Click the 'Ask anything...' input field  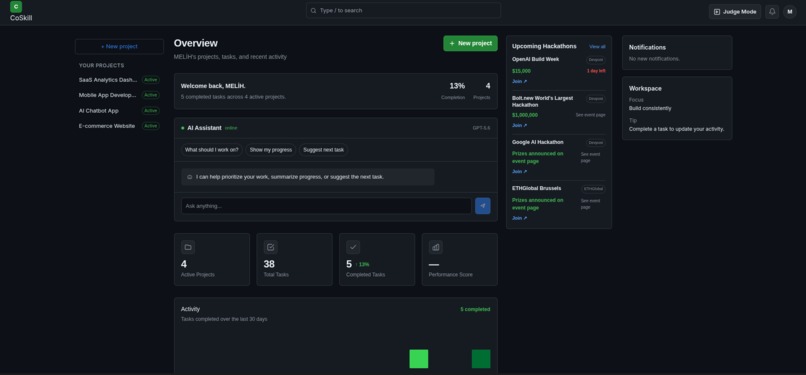[x=326, y=206]
